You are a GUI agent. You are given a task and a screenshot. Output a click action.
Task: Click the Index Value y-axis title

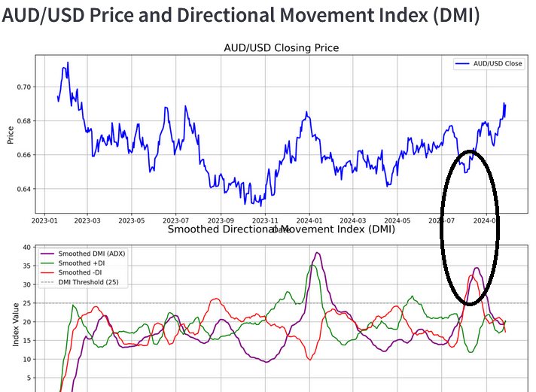click(x=16, y=324)
